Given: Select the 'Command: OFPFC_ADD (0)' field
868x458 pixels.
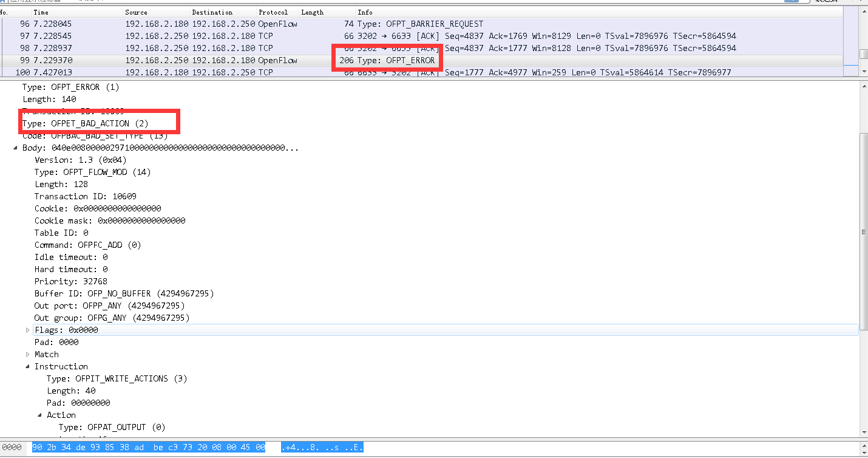Looking at the screenshot, I should pos(87,245).
